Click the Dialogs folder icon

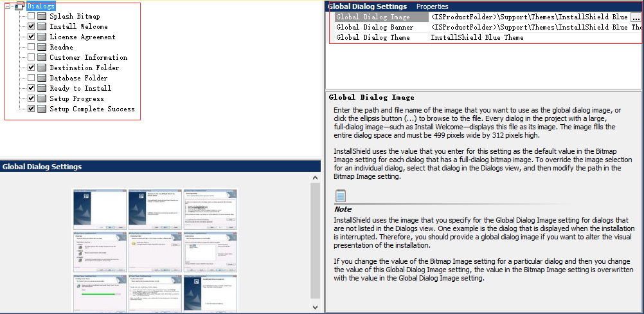[19, 6]
